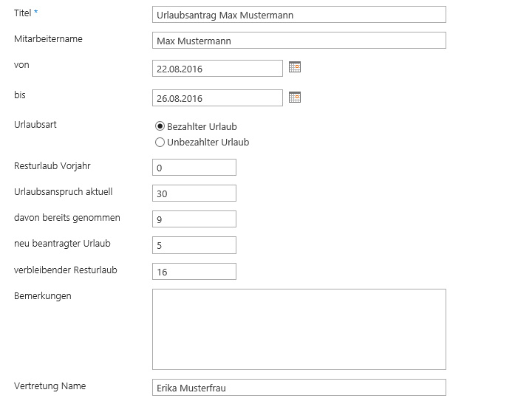This screenshot has height=401, width=532.
Task: Focus the Vertretung Name field
Action: (x=299, y=388)
